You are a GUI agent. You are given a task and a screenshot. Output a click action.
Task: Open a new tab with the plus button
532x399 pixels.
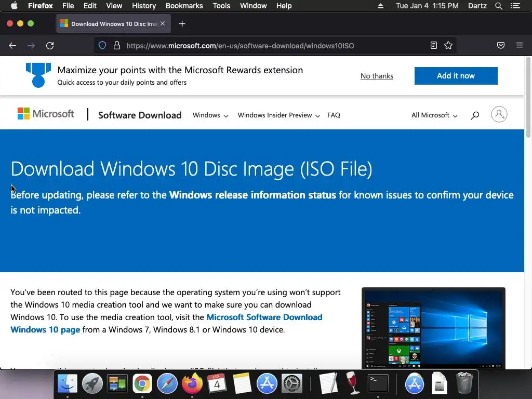tap(182, 24)
